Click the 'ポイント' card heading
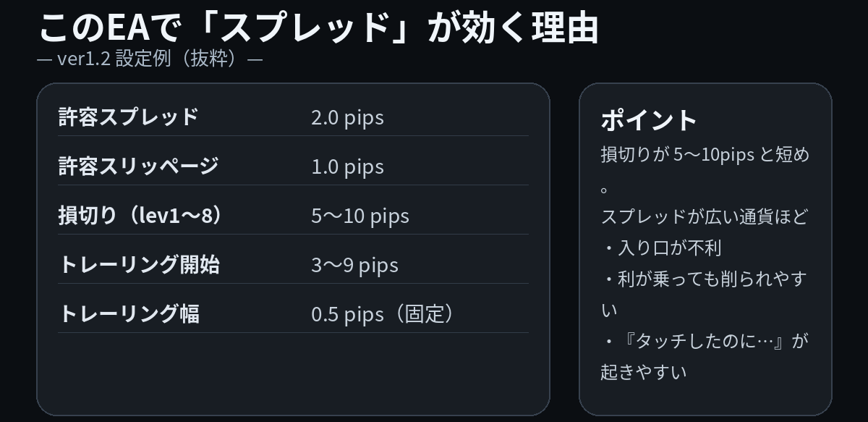The image size is (868, 422). pos(649,120)
